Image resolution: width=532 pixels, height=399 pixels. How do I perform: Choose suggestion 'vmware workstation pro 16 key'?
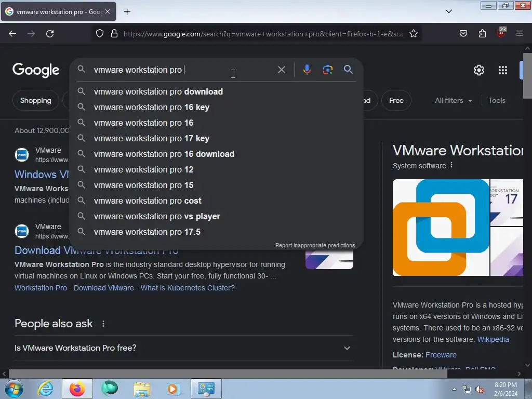217,107
